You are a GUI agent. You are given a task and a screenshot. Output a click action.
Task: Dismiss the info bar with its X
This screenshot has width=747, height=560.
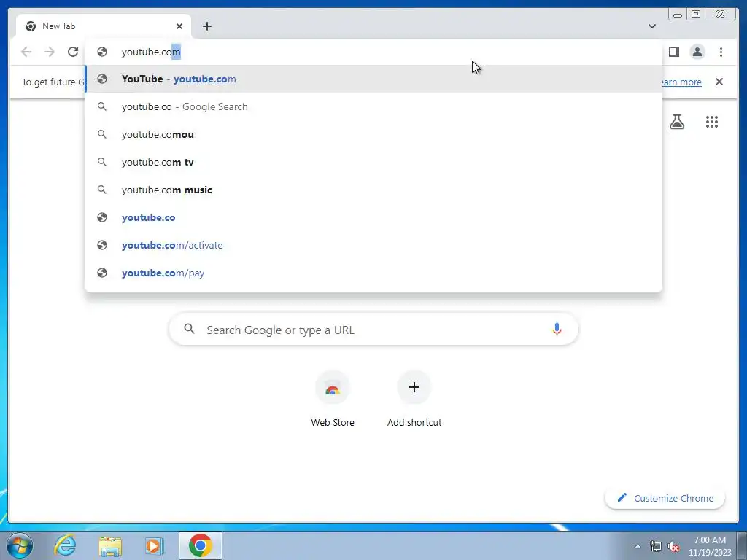(x=719, y=82)
